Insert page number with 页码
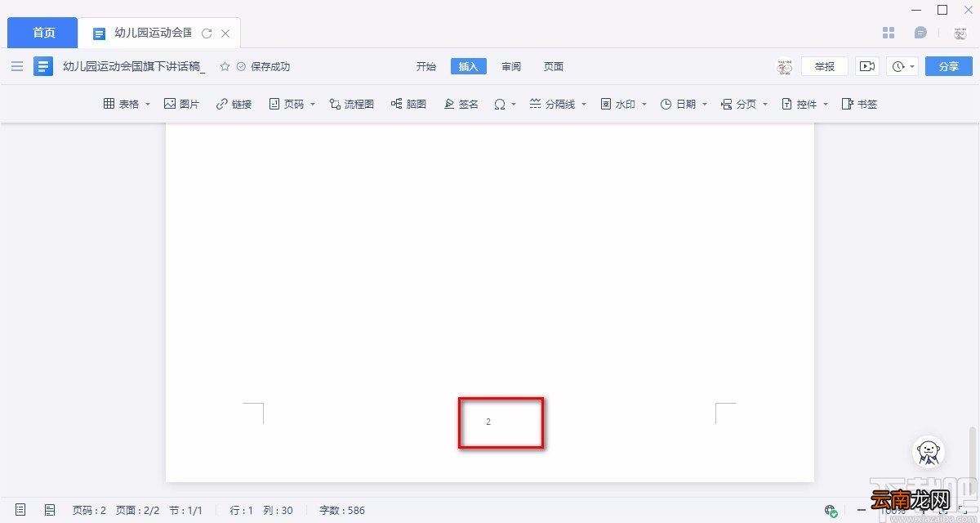Image resolution: width=980 pixels, height=523 pixels. pyautogui.click(x=286, y=104)
